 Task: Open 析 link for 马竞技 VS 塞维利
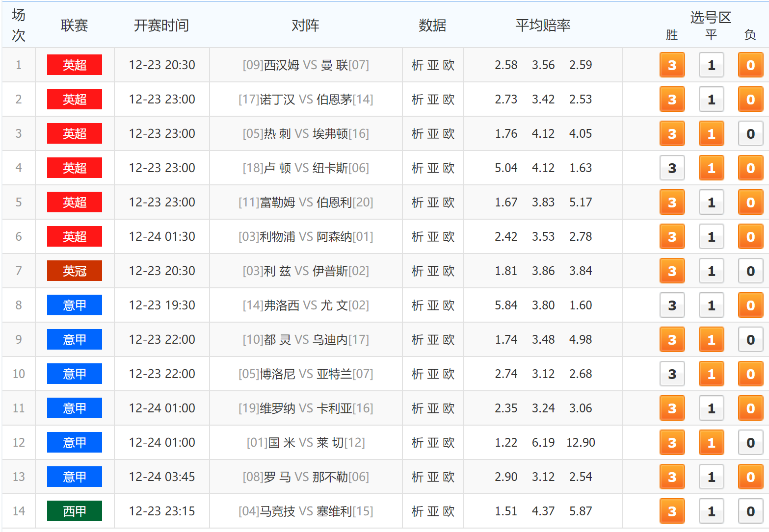pyautogui.click(x=418, y=511)
